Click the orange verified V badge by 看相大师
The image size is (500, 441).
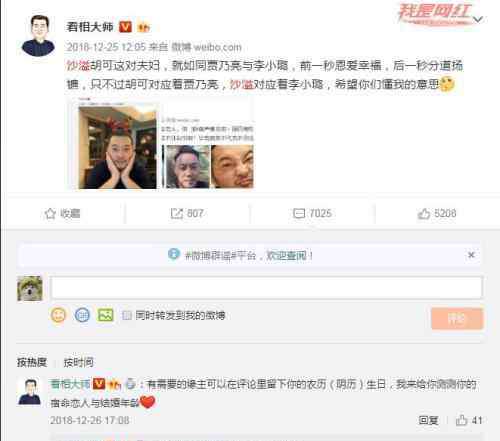tap(125, 27)
